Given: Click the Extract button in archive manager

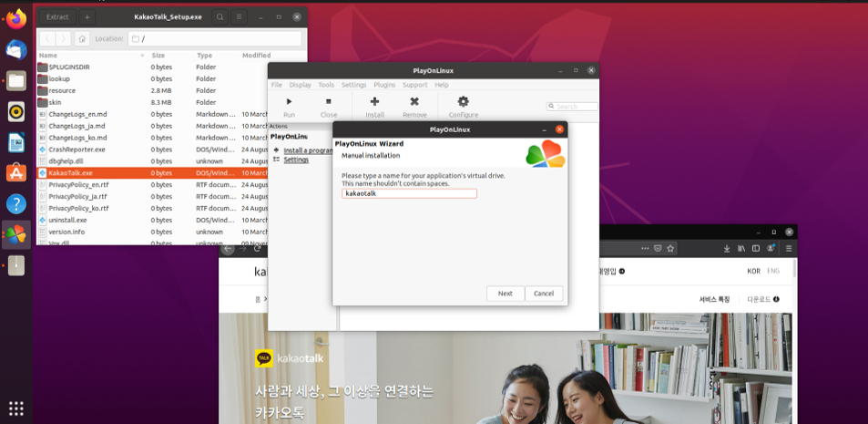Looking at the screenshot, I should tap(57, 16).
